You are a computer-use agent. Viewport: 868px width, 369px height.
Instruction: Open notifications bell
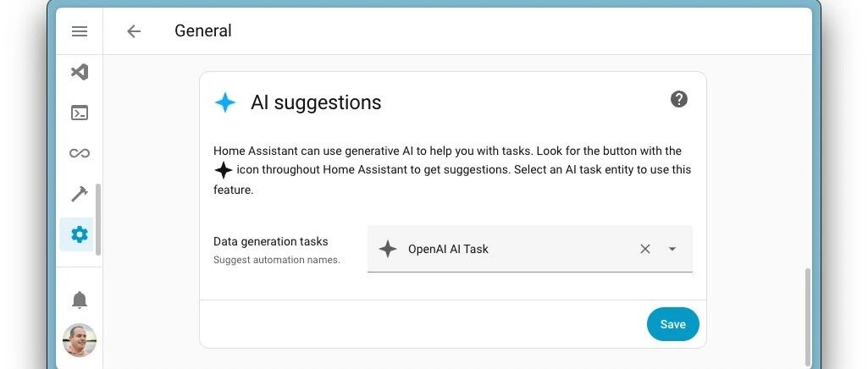coord(80,300)
